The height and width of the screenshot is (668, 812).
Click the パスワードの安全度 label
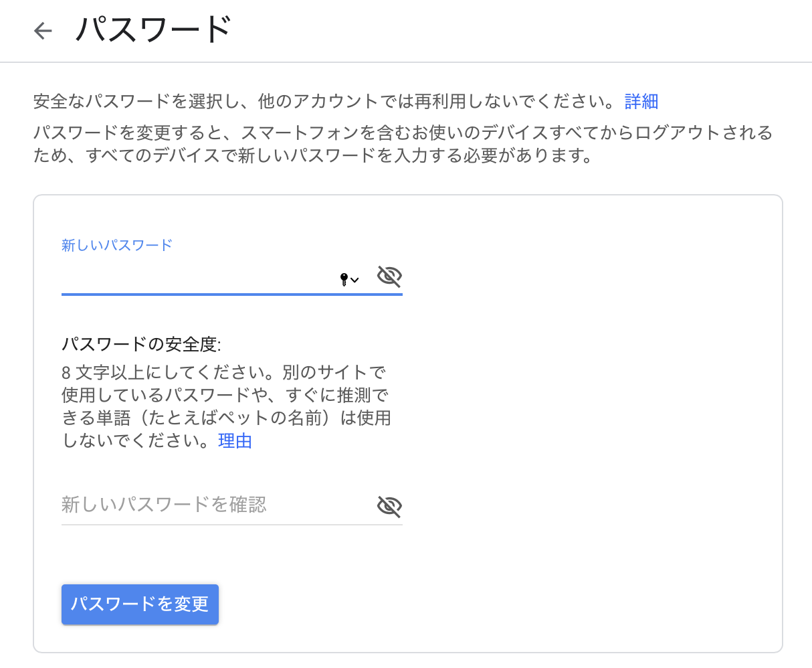point(141,345)
